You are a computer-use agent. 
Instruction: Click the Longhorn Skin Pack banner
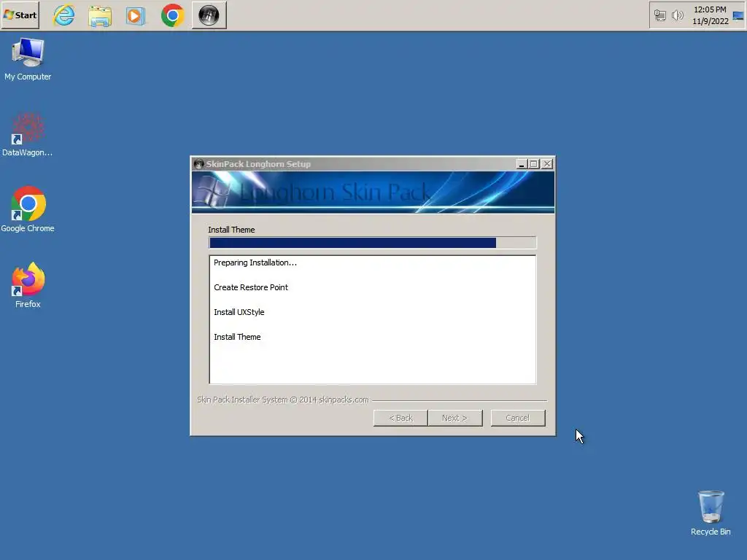tap(373, 192)
